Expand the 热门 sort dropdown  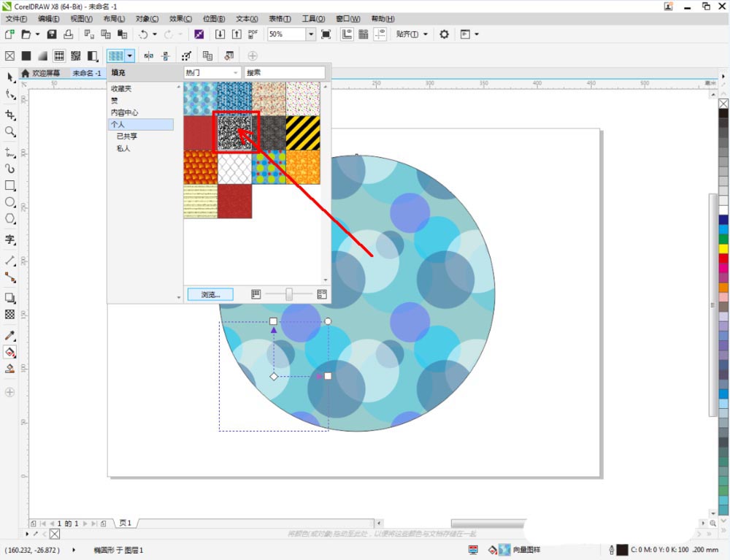click(x=212, y=73)
